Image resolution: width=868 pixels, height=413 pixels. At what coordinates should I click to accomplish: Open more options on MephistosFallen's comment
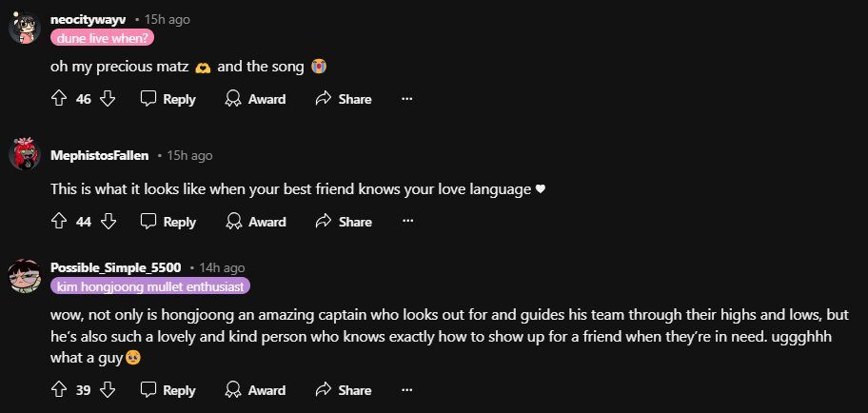(x=407, y=222)
